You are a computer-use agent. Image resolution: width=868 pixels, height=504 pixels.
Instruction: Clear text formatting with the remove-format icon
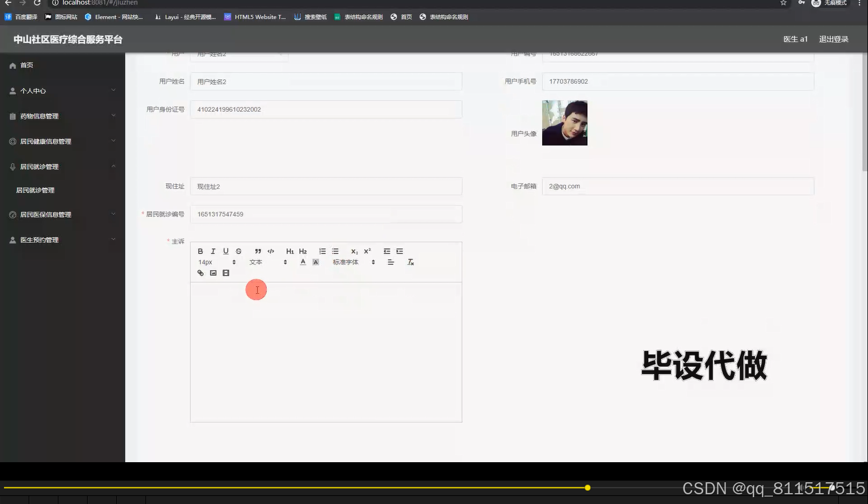click(411, 262)
